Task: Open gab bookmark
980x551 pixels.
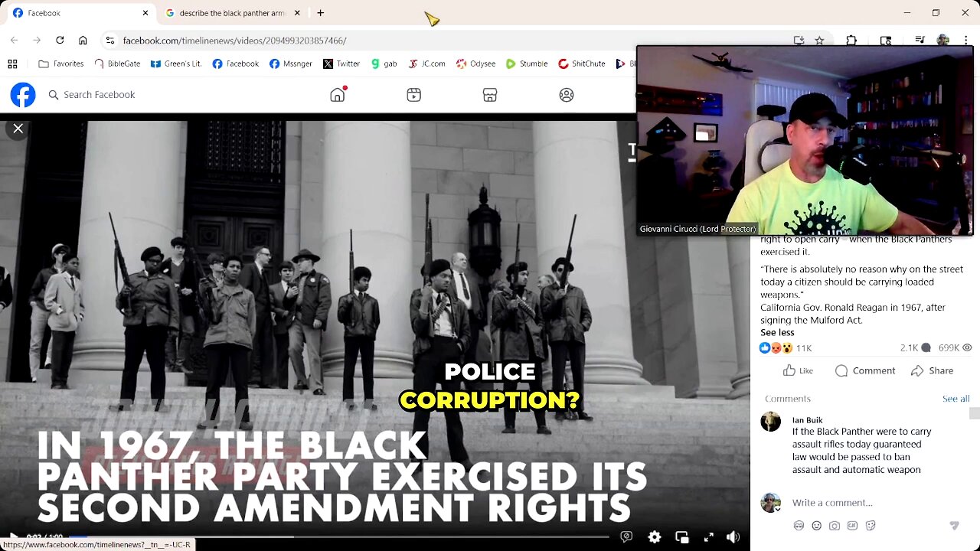Action: (384, 64)
